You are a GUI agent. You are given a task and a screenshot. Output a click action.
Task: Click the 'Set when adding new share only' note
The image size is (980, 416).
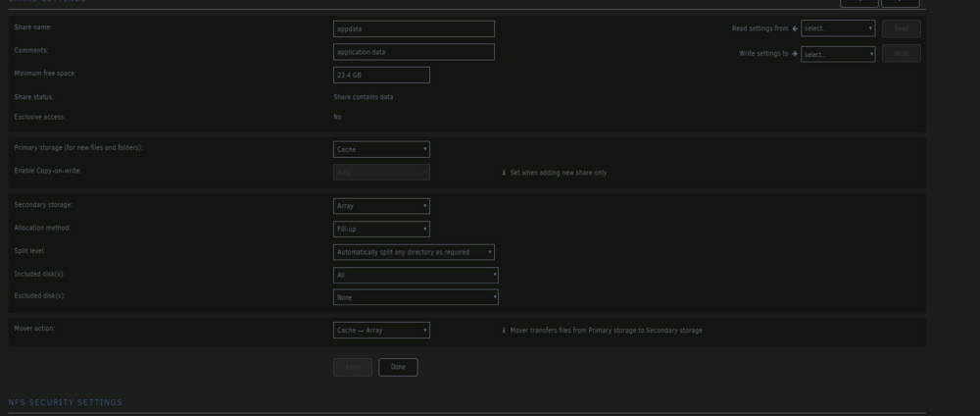tap(559, 173)
